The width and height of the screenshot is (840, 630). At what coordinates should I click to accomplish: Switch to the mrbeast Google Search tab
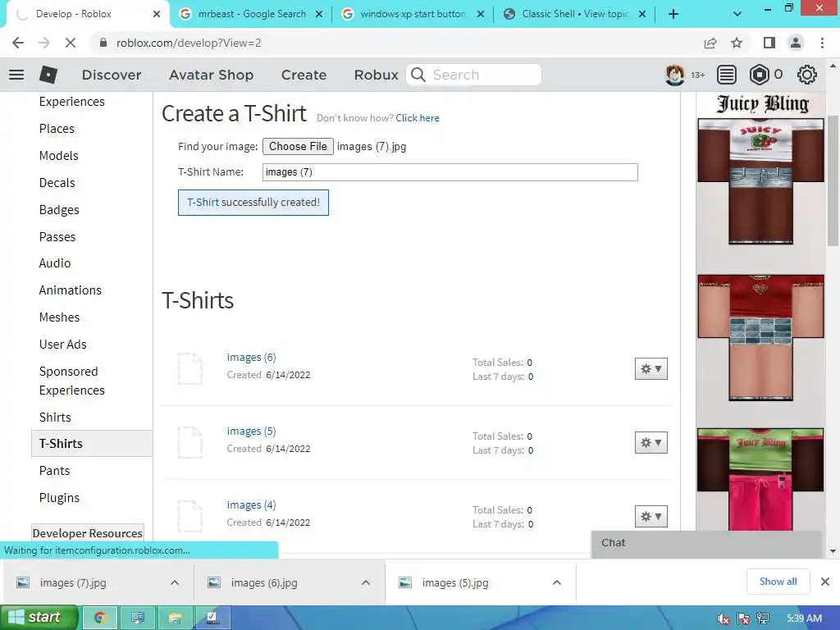click(252, 14)
